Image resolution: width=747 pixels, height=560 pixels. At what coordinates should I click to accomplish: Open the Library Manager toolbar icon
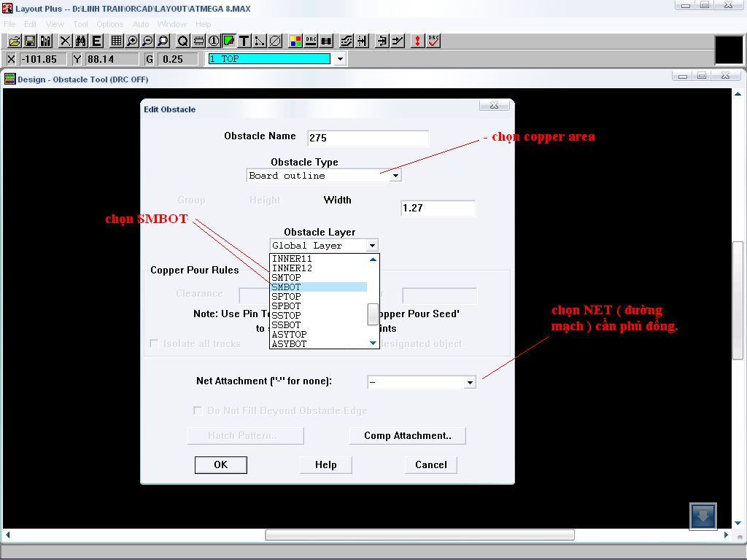[x=46, y=42]
